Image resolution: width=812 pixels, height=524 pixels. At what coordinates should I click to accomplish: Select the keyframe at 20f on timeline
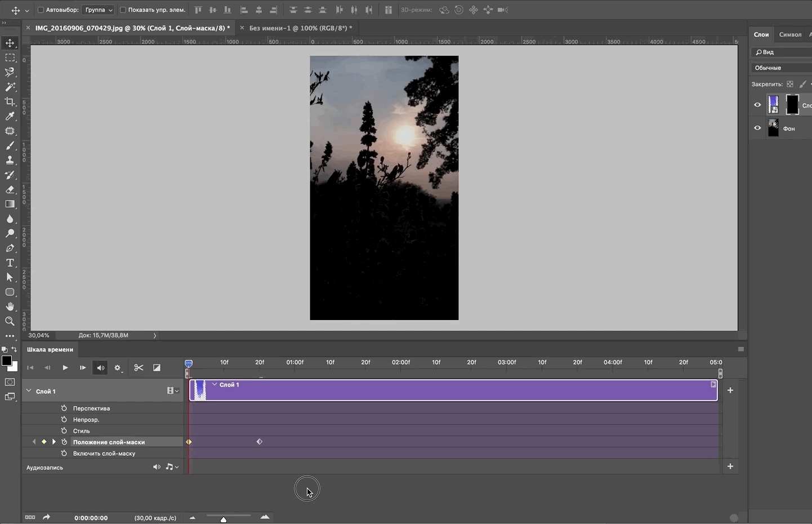tap(260, 442)
